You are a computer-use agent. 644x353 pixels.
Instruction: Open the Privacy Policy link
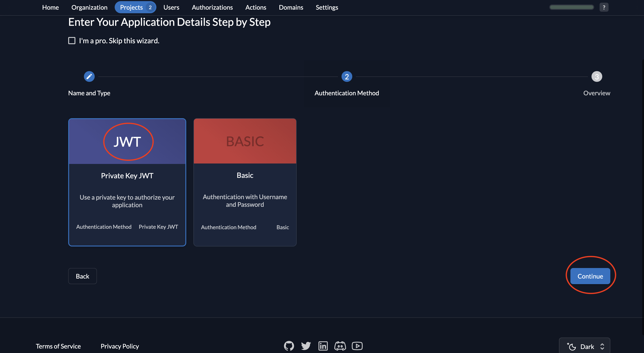[120, 346]
